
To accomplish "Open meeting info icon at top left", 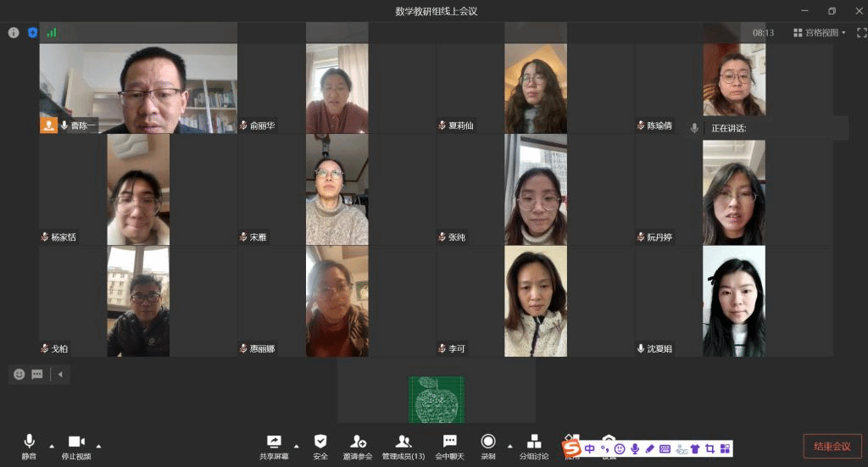I will tap(14, 33).
